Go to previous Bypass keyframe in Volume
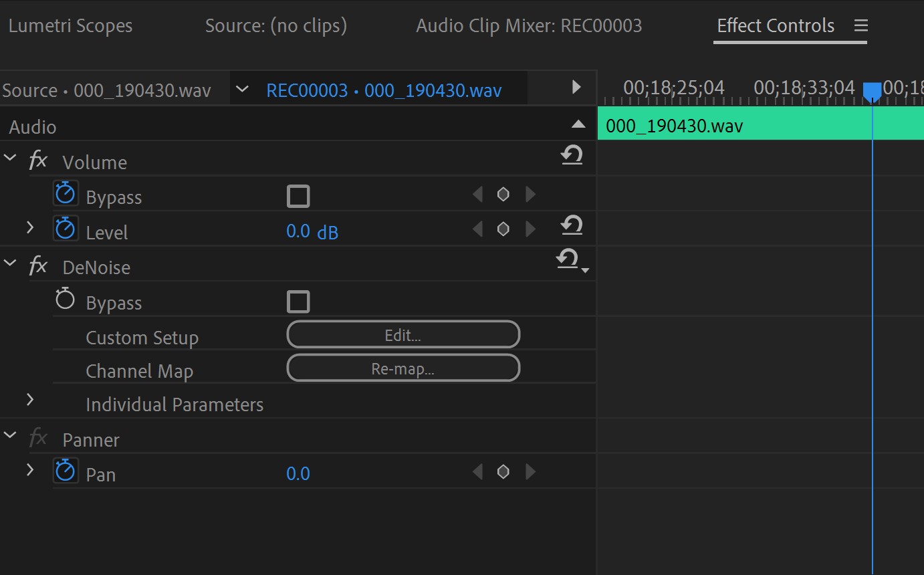 click(x=477, y=195)
